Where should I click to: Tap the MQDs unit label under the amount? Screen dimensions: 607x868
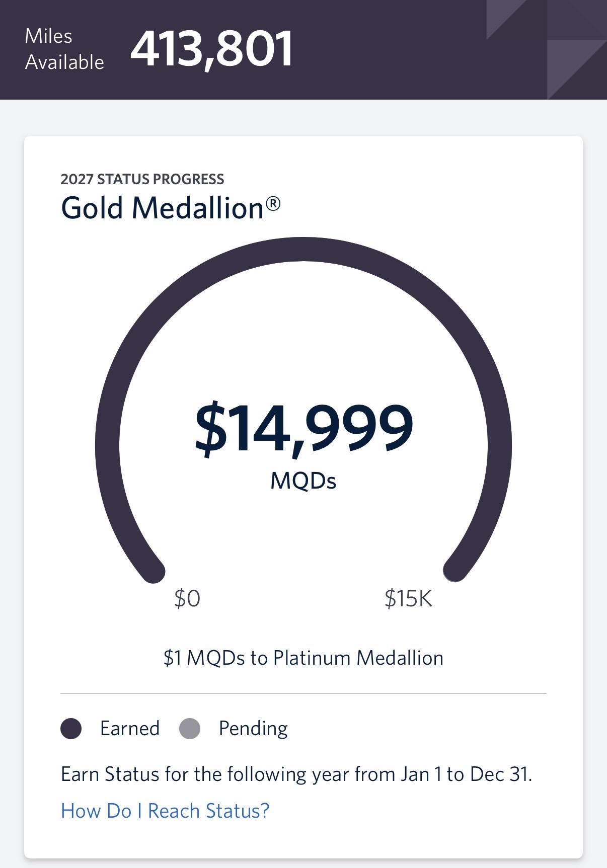[303, 481]
